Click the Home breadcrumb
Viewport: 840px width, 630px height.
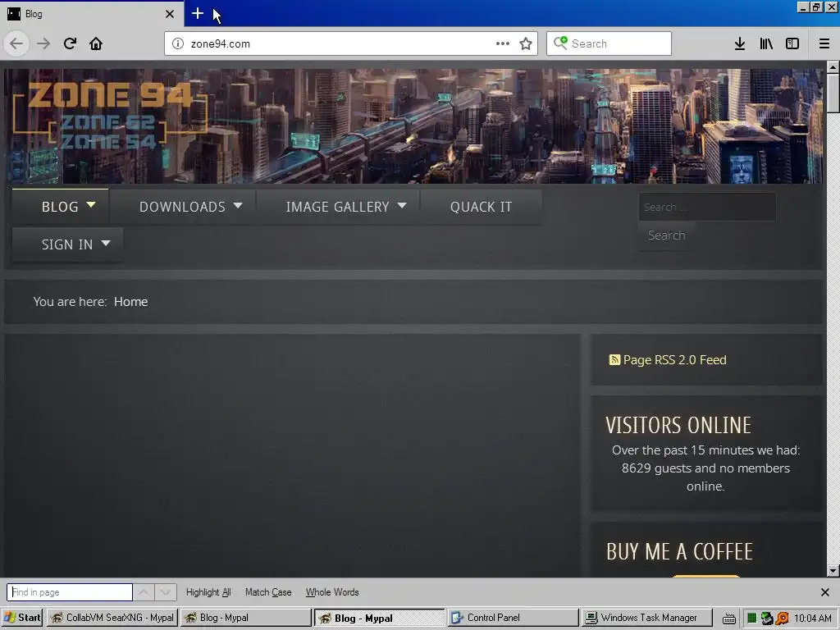tap(130, 302)
